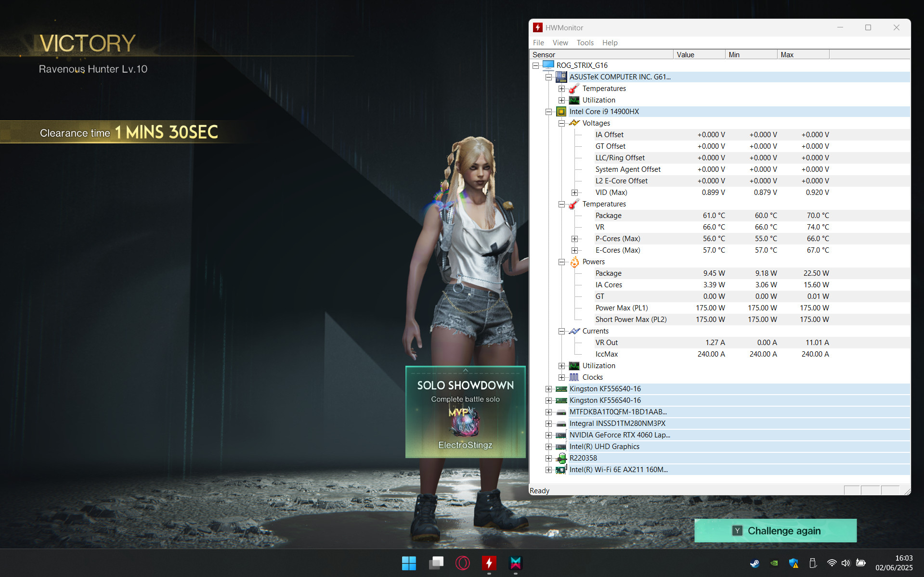The width and height of the screenshot is (924, 577).
Task: Click the NVIDIA GeForce RTX 4060 card icon
Action: coord(561,435)
